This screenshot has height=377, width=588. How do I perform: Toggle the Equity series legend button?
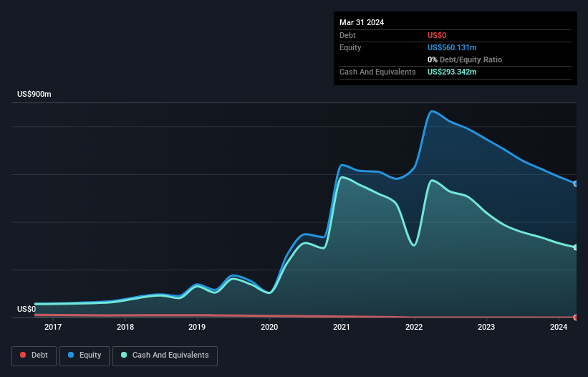click(85, 355)
